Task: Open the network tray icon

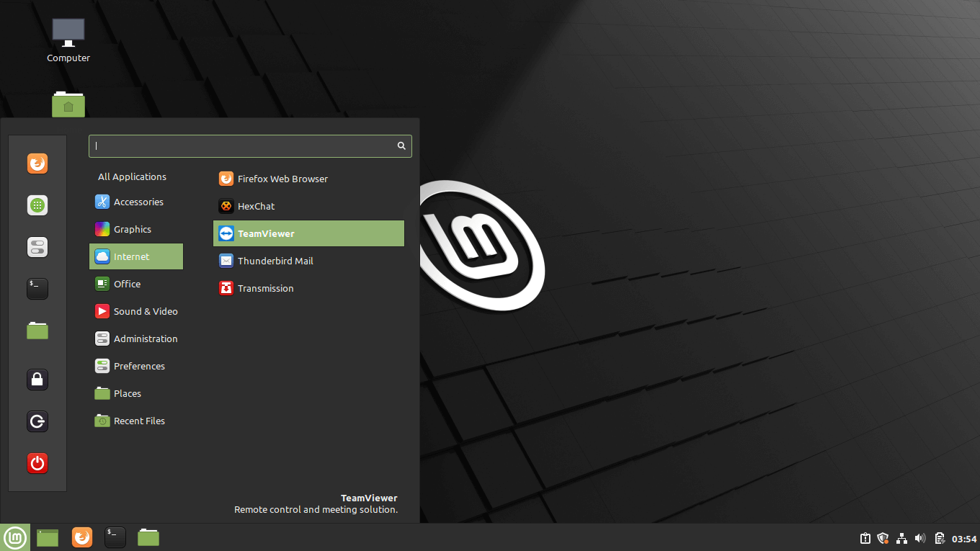Action: point(901,538)
